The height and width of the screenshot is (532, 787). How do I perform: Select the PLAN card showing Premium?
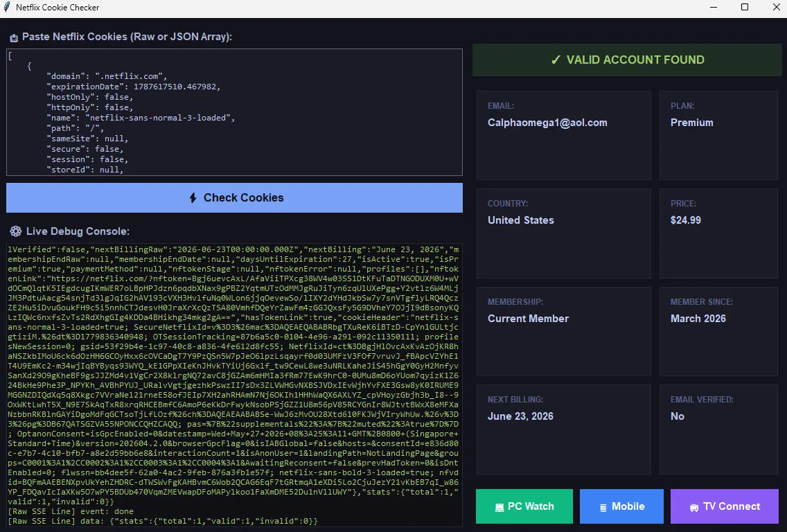[x=718, y=136]
